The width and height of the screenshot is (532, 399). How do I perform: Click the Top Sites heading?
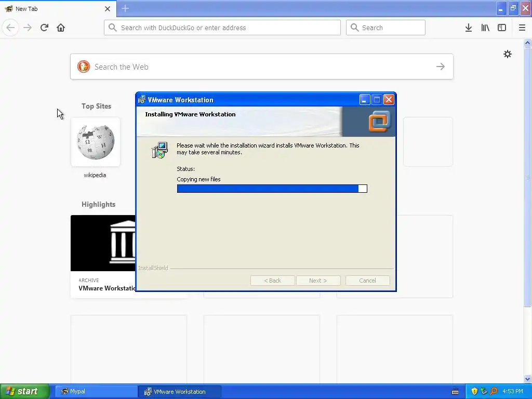[96, 106]
